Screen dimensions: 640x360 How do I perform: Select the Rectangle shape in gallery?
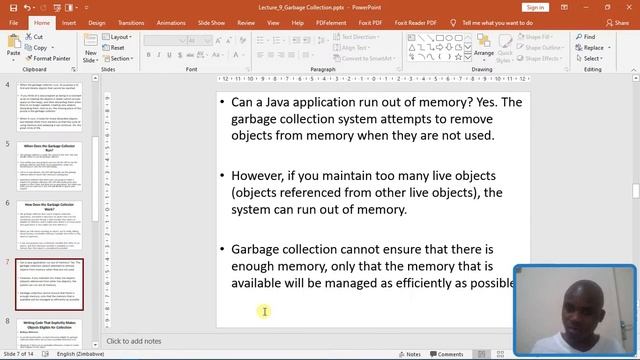pos(440,38)
